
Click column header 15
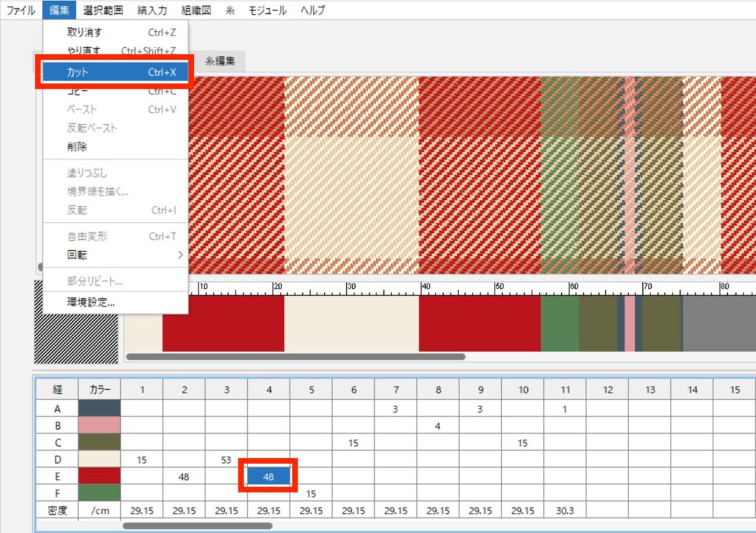click(x=735, y=389)
